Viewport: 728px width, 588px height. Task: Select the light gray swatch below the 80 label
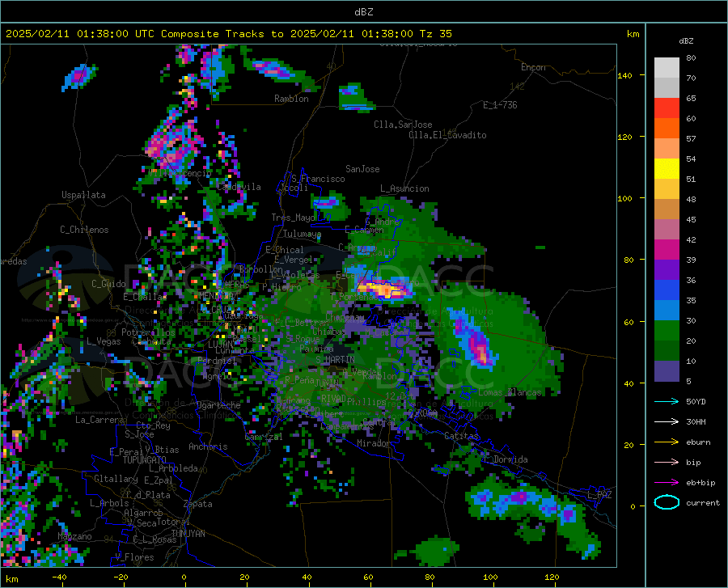click(667, 68)
